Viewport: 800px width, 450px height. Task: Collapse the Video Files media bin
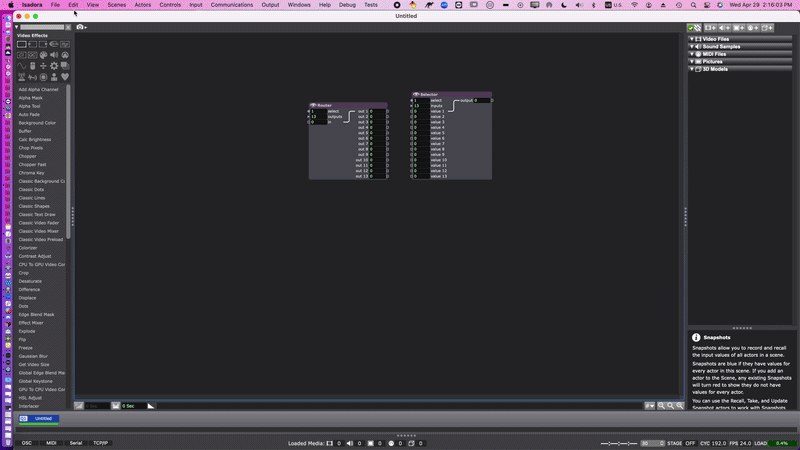pos(692,39)
